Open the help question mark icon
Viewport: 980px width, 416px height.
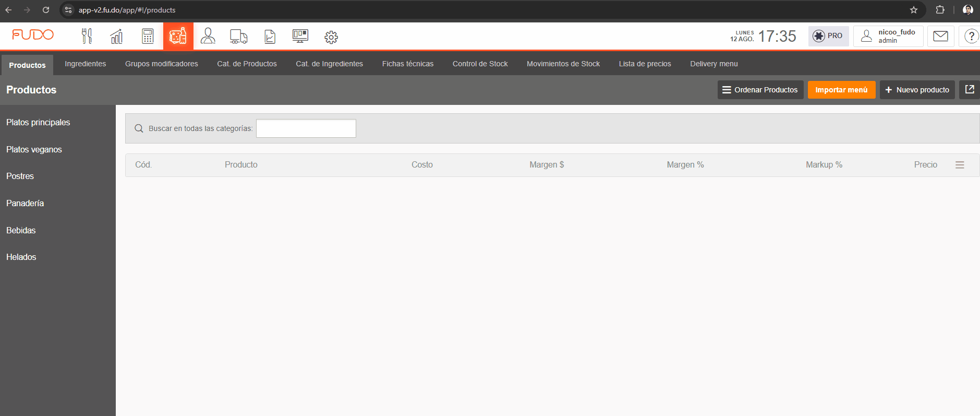971,36
